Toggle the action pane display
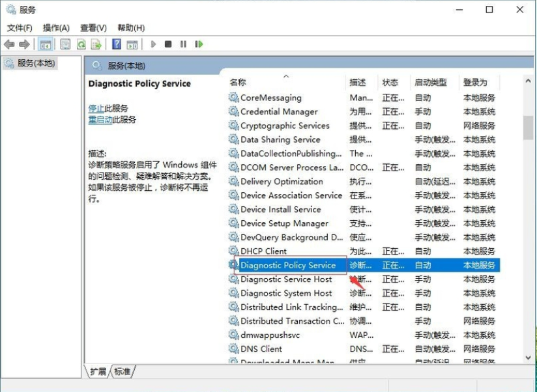 [x=134, y=44]
